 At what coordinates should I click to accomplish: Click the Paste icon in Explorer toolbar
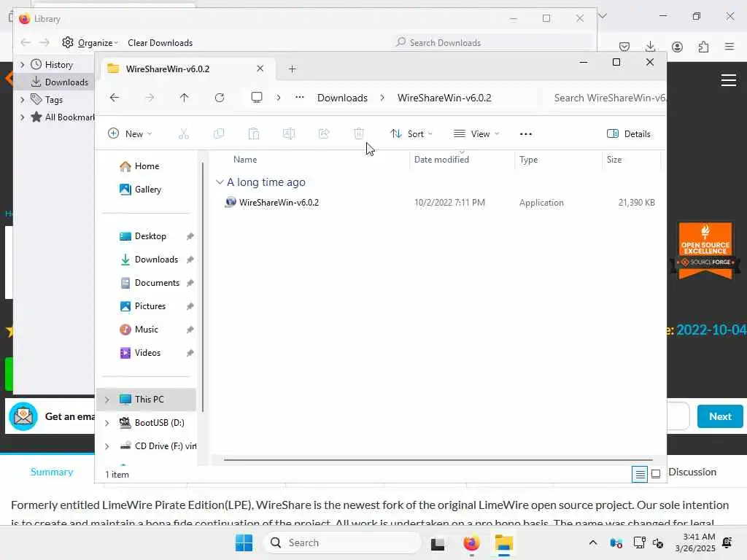[x=254, y=134]
